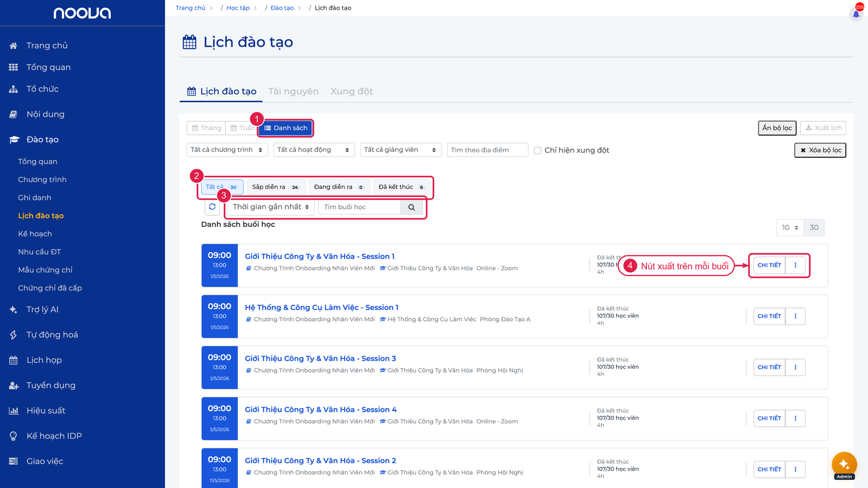Click the Tổng quan grid icon in sidebar
Screen dimensions: 868x488
coord(14,67)
